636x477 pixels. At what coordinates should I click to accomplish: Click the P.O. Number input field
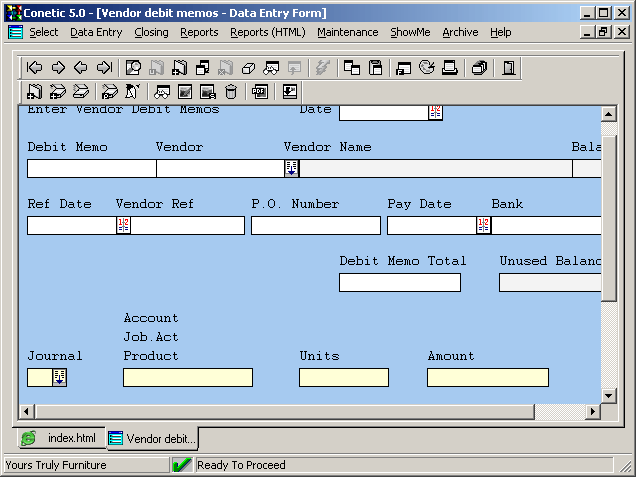(x=315, y=225)
